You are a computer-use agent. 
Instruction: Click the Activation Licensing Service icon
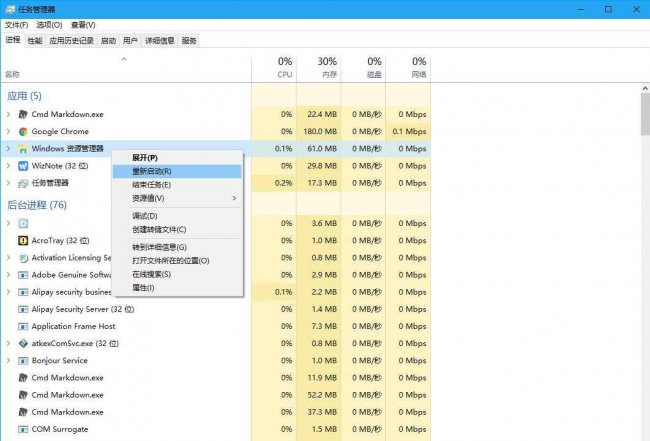pyautogui.click(x=23, y=258)
